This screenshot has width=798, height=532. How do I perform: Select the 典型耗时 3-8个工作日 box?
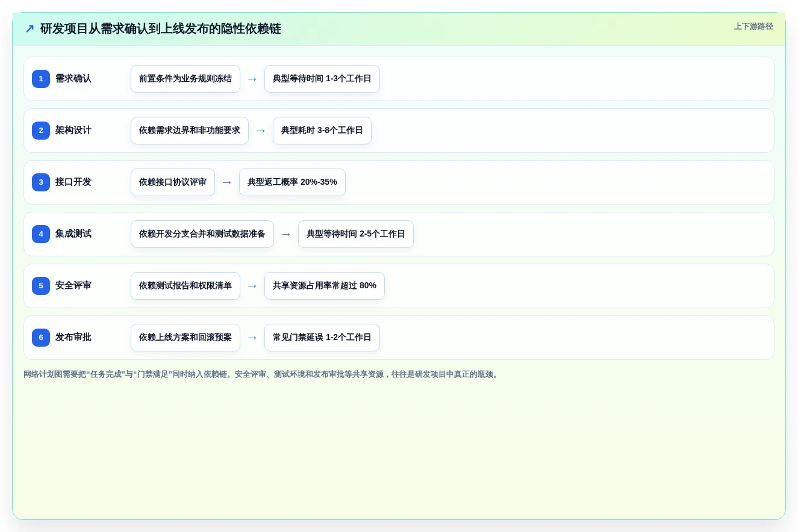tap(322, 131)
